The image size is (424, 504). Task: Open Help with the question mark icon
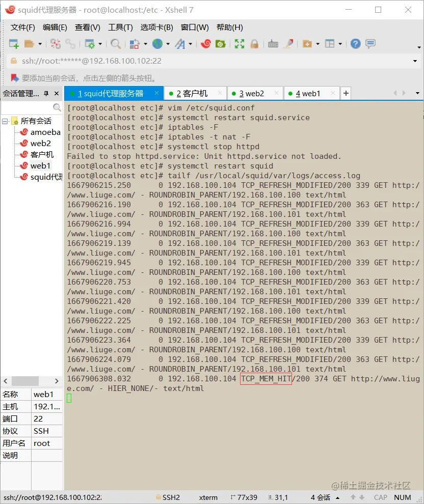click(356, 44)
